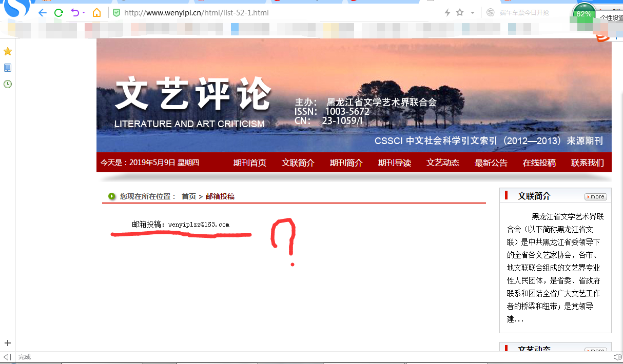Open 期刊首页 in the navigation menu
The width and height of the screenshot is (623, 364).
[250, 163]
